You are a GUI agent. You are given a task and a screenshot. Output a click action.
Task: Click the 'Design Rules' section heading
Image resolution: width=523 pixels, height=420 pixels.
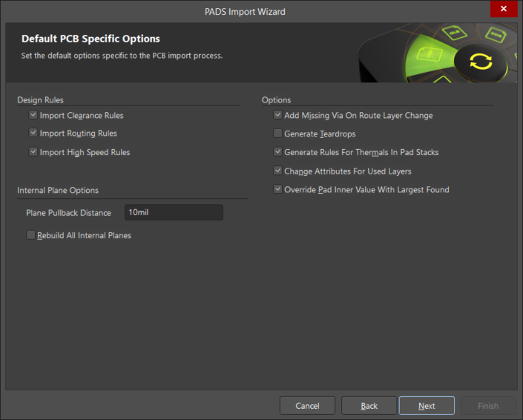(40, 100)
